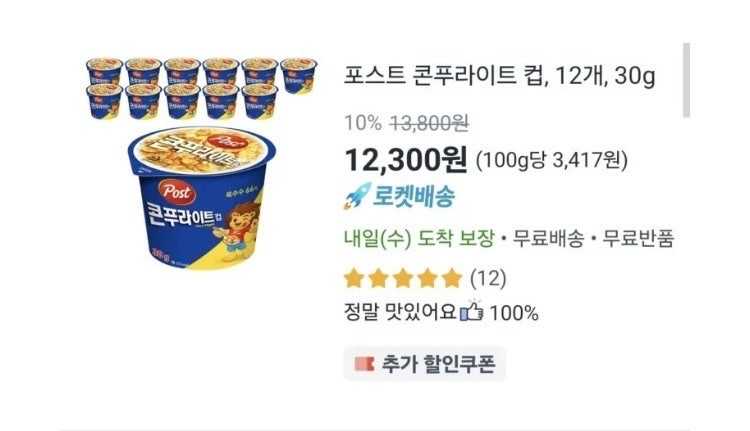Viewport: 750px width, 431px height.
Task: Click 내일(수) 도착 보장 delivery text
Action: tap(419, 238)
